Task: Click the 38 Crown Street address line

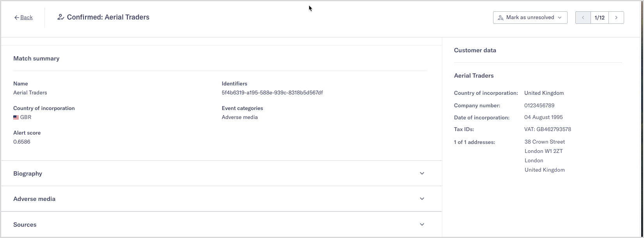Action: (545, 142)
